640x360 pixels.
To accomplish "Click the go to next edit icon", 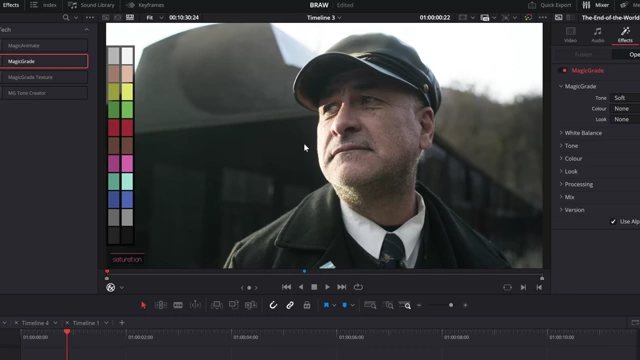I will click(523, 287).
